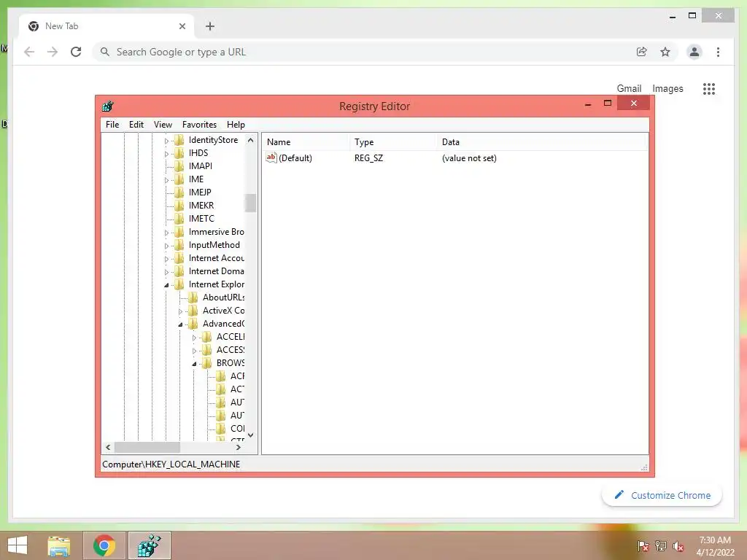Image resolution: width=747 pixels, height=560 pixels.
Task: Select the BROWSE folder icon
Action: (206, 363)
